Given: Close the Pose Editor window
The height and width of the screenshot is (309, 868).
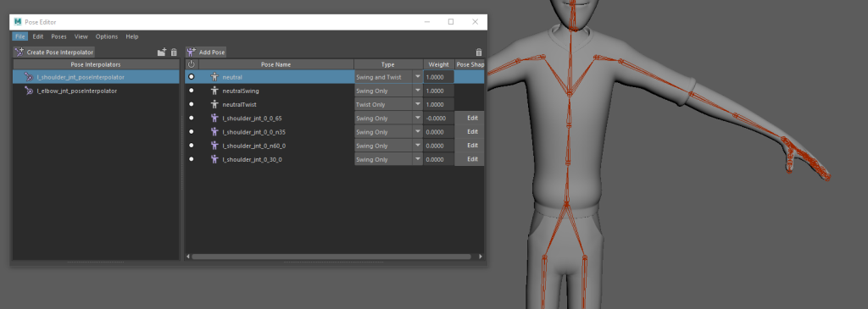Looking at the screenshot, I should click(475, 21).
